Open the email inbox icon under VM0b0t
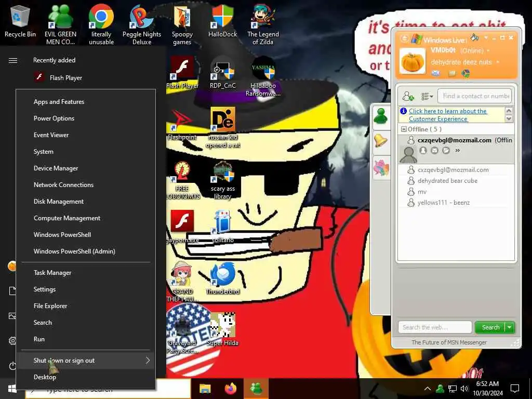This screenshot has height=399, width=532. 436,73
